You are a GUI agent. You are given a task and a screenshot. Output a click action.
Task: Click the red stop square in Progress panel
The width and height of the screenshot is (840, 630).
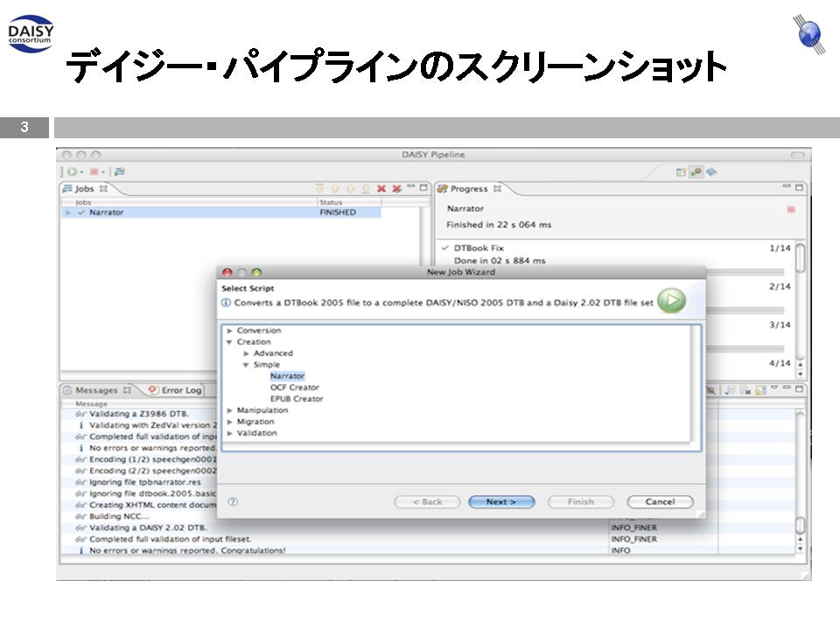[791, 209]
